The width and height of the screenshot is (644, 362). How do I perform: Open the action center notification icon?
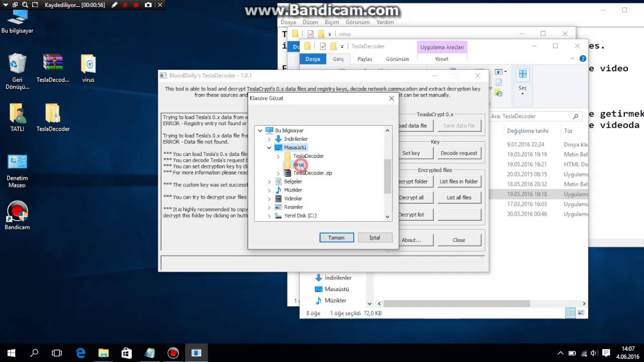click(x=606, y=352)
